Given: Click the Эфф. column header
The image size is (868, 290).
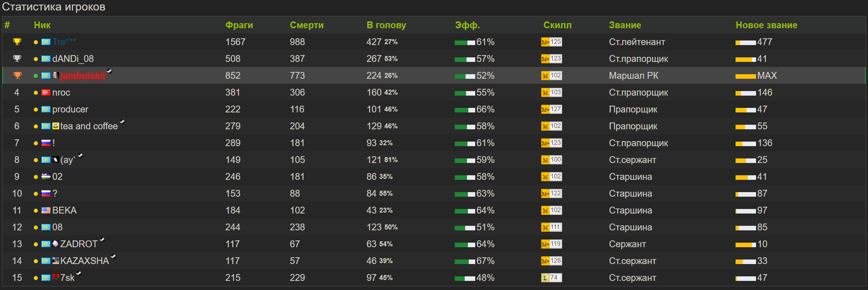Looking at the screenshot, I should [x=467, y=25].
